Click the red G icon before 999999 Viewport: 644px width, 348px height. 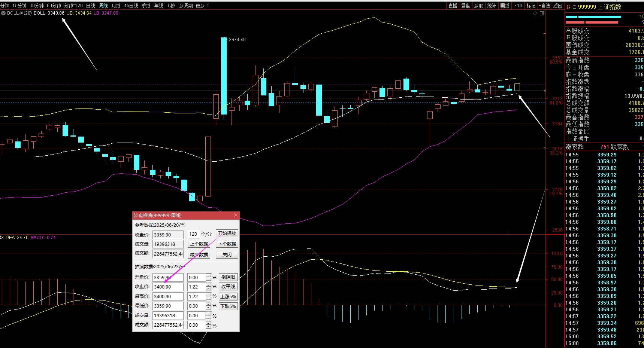click(568, 7)
